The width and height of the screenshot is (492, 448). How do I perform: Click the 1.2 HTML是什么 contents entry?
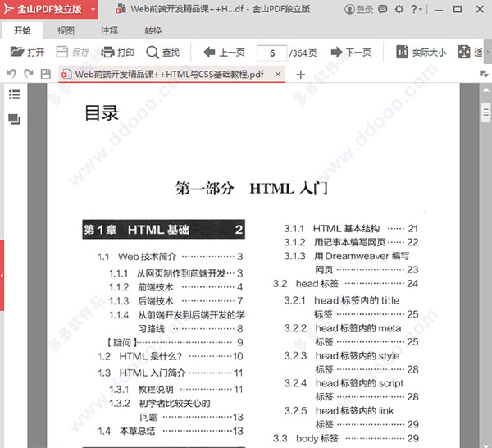tap(170, 356)
